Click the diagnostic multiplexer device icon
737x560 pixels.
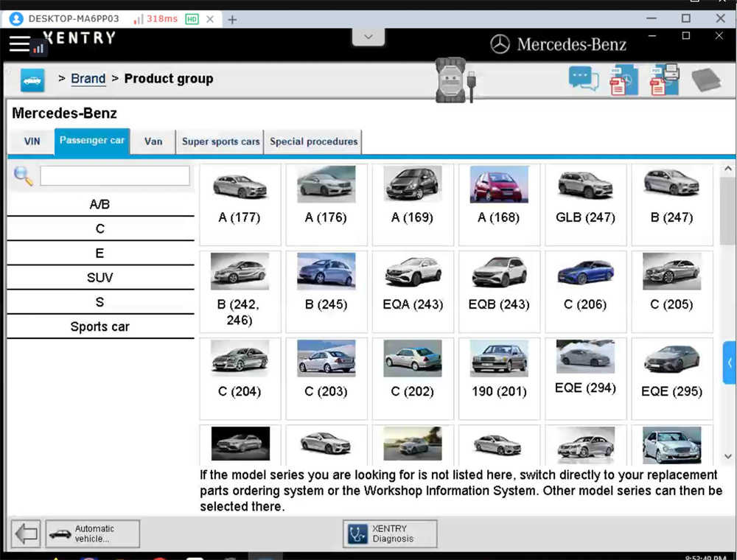tap(452, 80)
